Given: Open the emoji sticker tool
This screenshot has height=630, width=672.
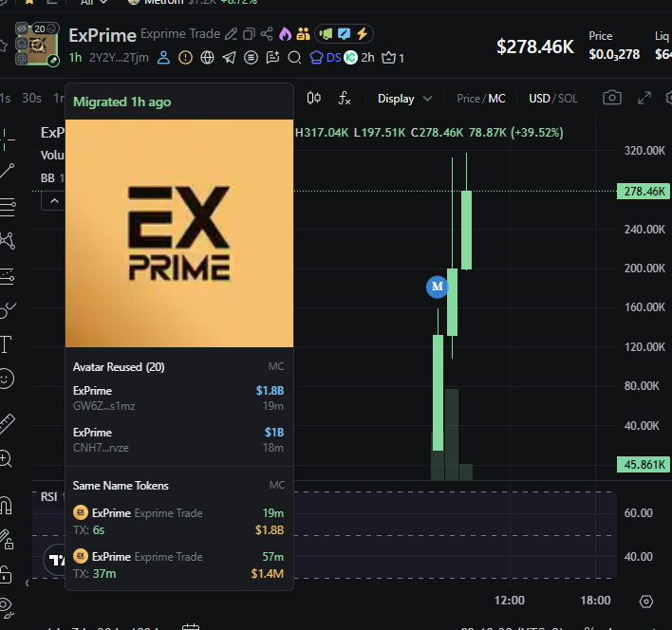Looking at the screenshot, I should (6, 379).
